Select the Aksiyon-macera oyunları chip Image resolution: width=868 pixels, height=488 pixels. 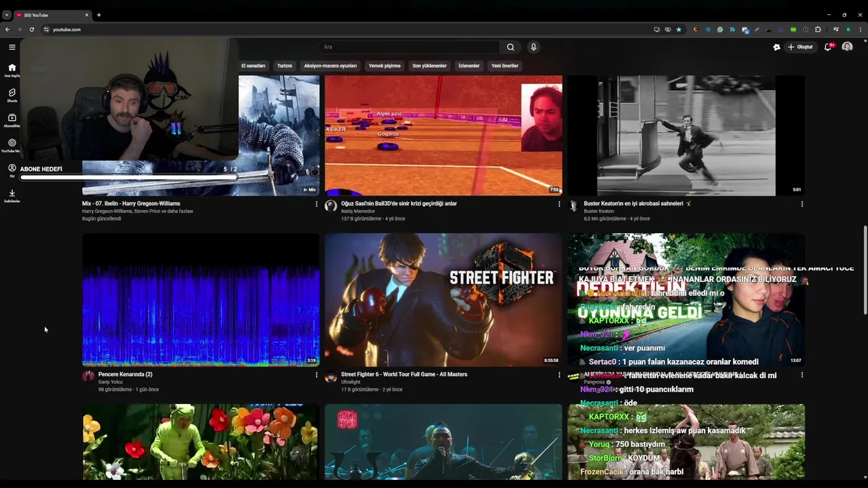point(330,66)
